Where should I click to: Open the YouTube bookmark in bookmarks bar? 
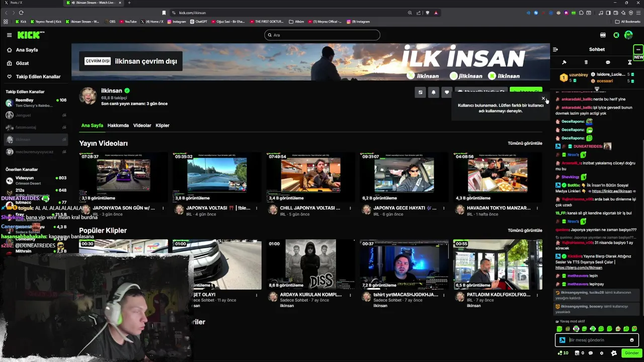tap(128, 22)
